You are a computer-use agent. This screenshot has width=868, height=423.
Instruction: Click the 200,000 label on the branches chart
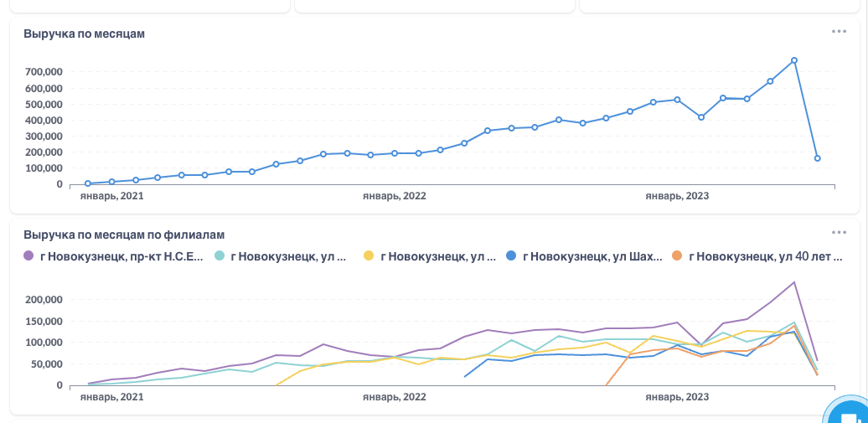tap(44, 300)
